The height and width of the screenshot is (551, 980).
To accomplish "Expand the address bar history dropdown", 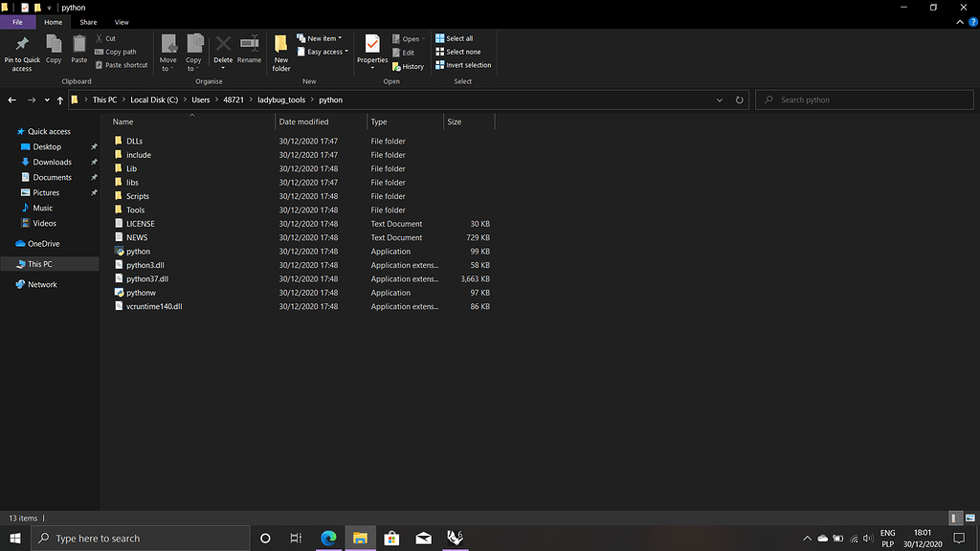I will point(720,99).
